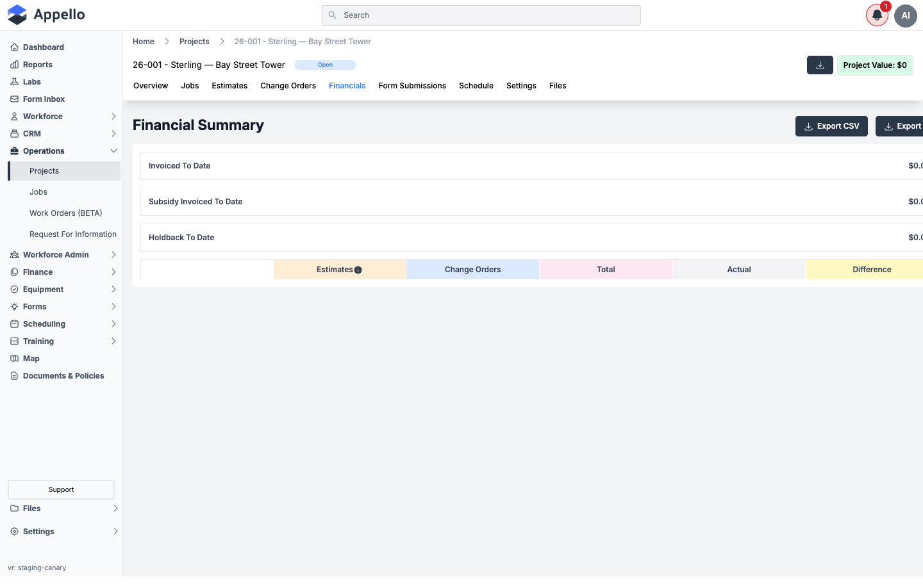The height and width of the screenshot is (588, 923).
Task: Open the Change Orders tab
Action: coord(288,86)
